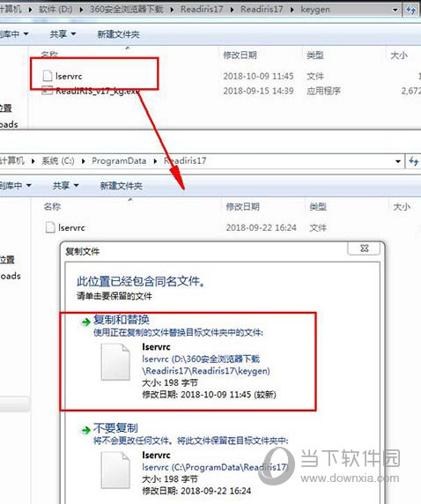Close the 复制文件 dialog
The height and width of the screenshot is (504, 421).
[364, 248]
